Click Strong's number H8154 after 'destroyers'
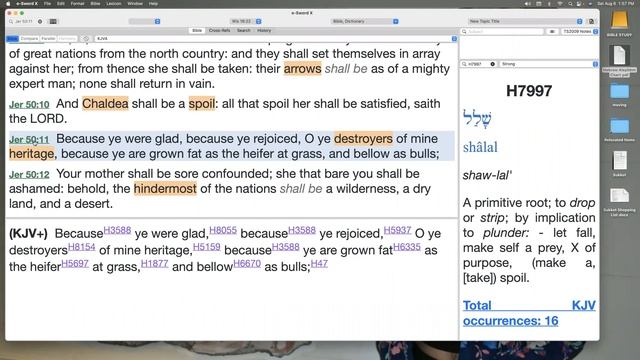This screenshot has width=640, height=360. tap(82, 247)
